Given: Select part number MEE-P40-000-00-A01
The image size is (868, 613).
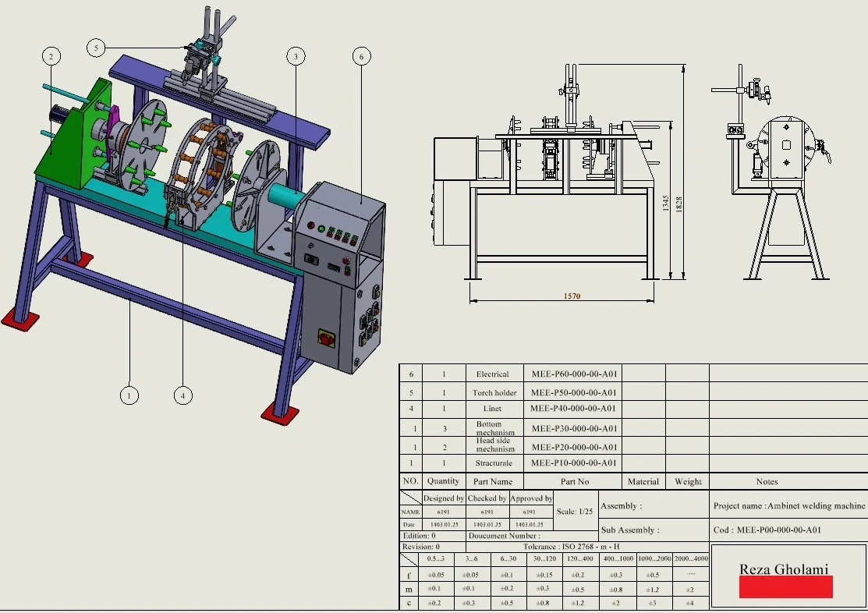Looking at the screenshot, I should coord(572,409).
